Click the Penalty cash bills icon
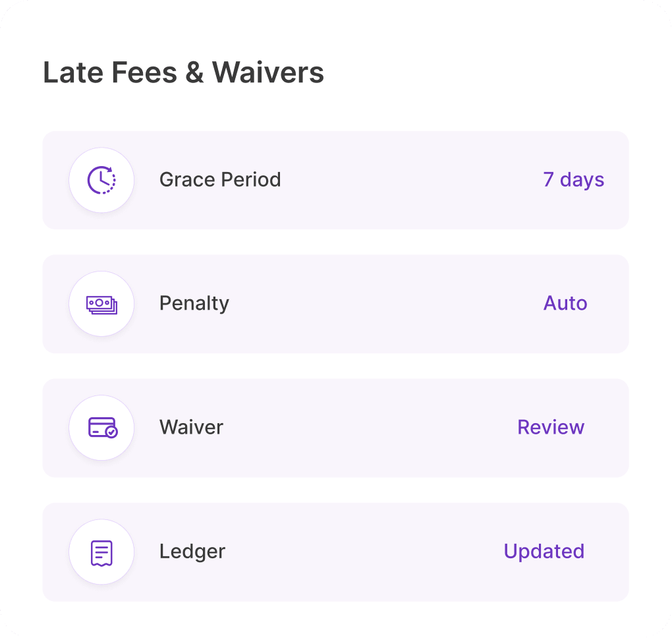The height and width of the screenshot is (638, 672). 101,304
